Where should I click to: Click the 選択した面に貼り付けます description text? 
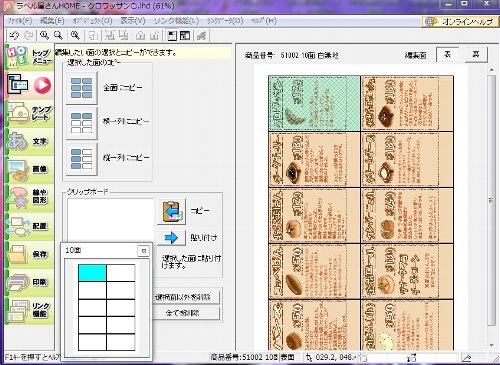coord(191,262)
